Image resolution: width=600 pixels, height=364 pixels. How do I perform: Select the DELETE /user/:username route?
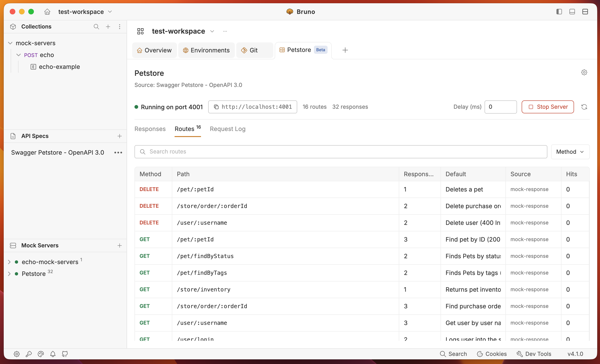362,223
